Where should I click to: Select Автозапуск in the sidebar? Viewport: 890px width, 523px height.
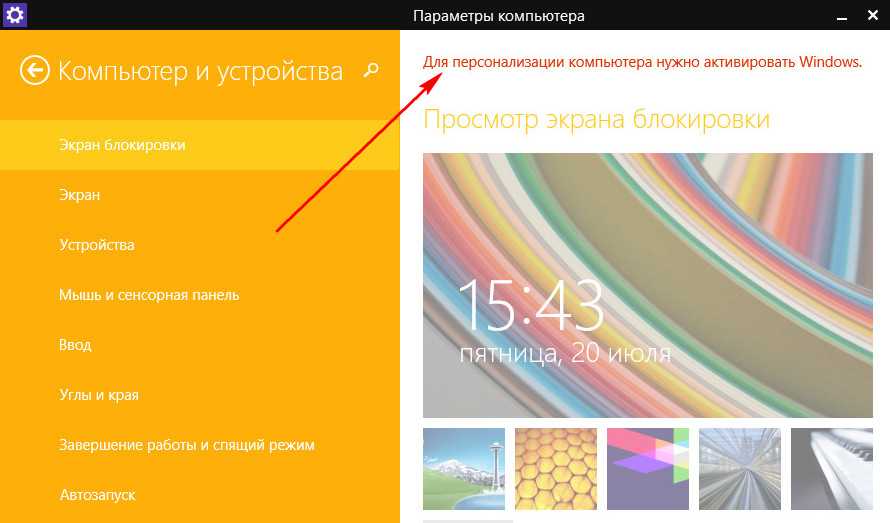click(97, 495)
